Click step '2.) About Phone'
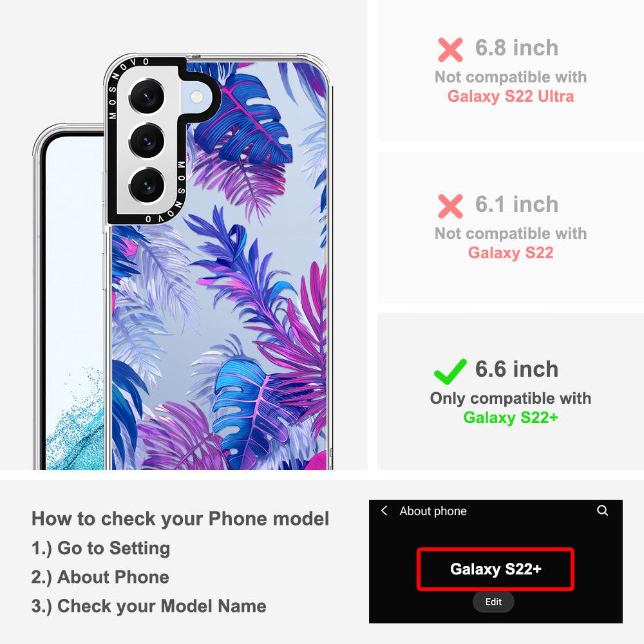The height and width of the screenshot is (644, 644). (x=100, y=577)
